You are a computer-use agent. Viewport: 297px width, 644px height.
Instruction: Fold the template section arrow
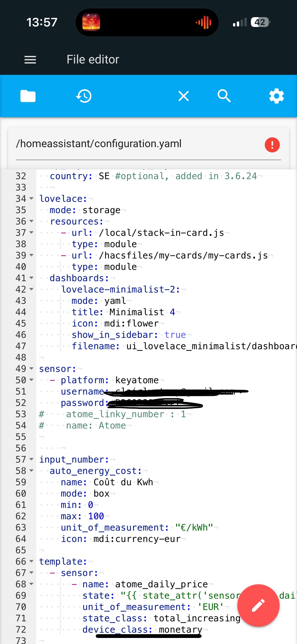[31, 561]
